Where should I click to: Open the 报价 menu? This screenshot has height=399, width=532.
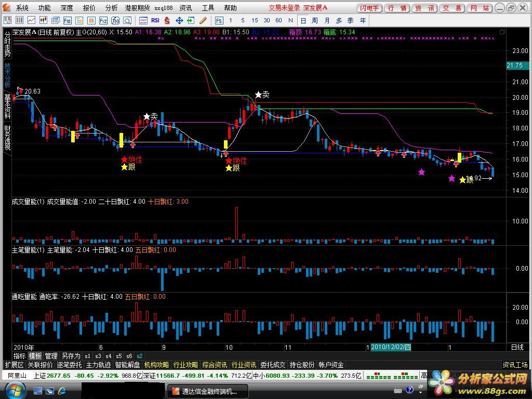pyautogui.click(x=89, y=8)
